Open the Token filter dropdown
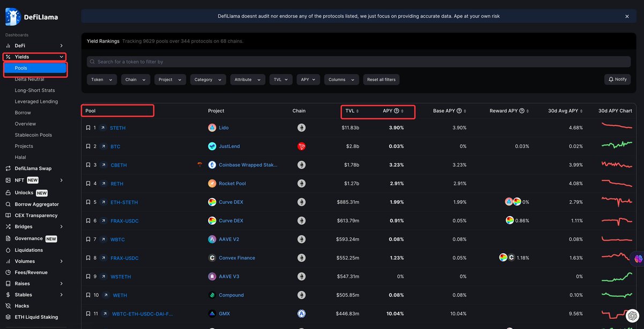644x329 pixels. pos(102,79)
